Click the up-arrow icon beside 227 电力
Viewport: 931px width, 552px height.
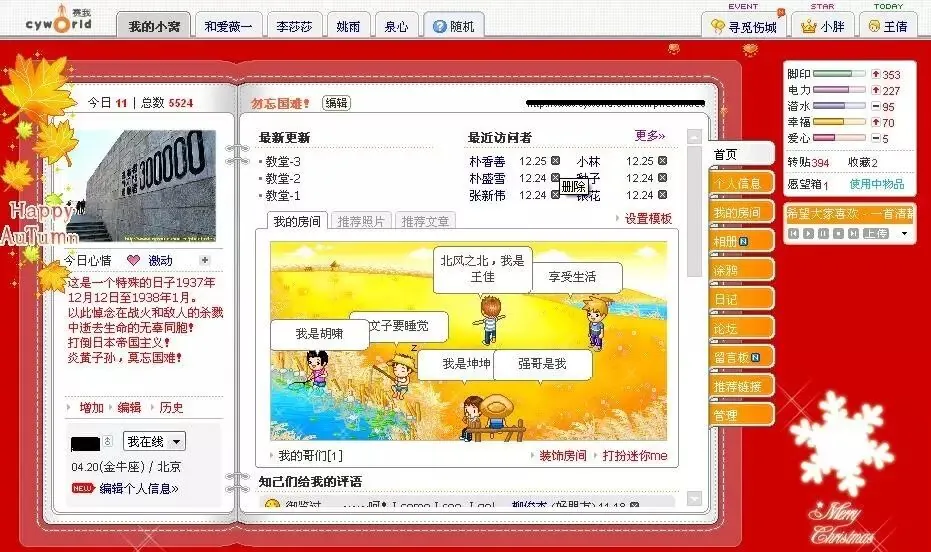pos(876,90)
